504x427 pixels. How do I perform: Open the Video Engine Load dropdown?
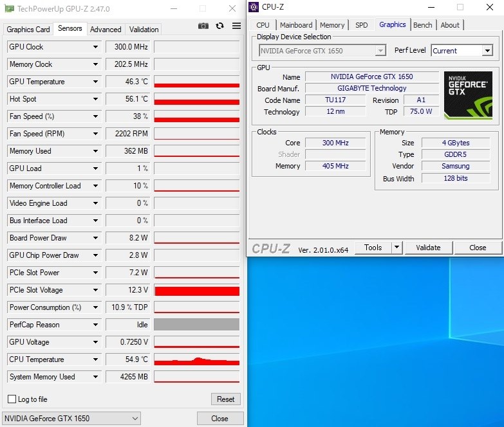tap(95, 203)
